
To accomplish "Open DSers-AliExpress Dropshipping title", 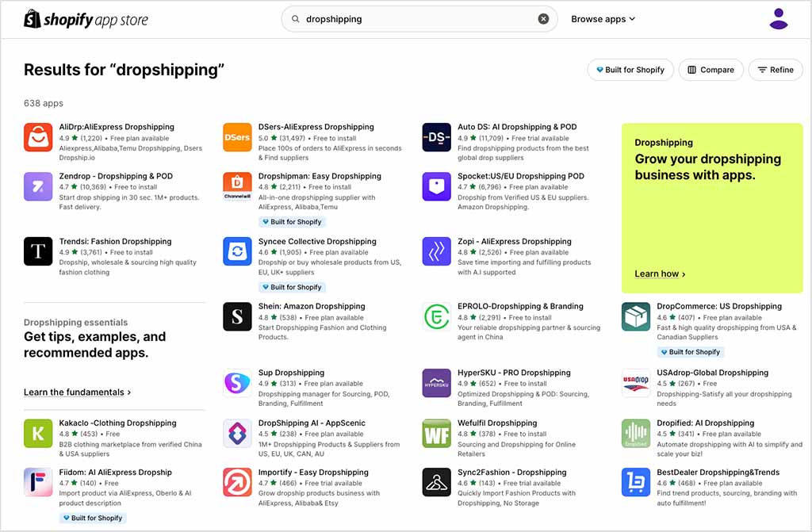I will point(316,127).
